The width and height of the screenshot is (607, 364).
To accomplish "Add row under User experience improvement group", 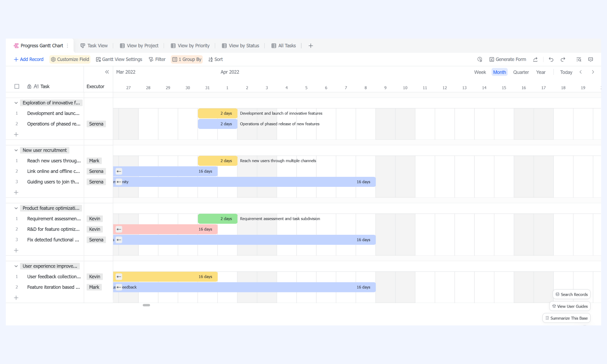I will [x=16, y=298].
